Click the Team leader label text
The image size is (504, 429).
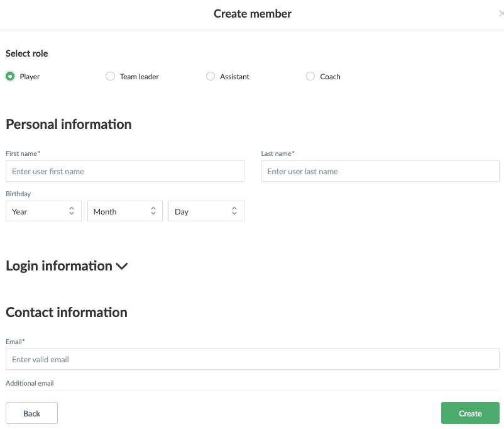[x=139, y=77]
